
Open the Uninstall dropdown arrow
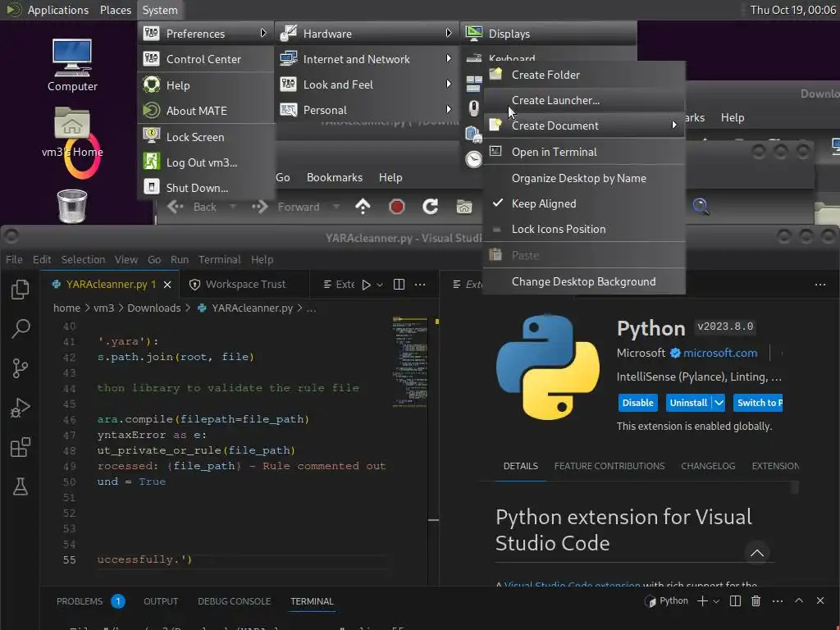tap(719, 403)
